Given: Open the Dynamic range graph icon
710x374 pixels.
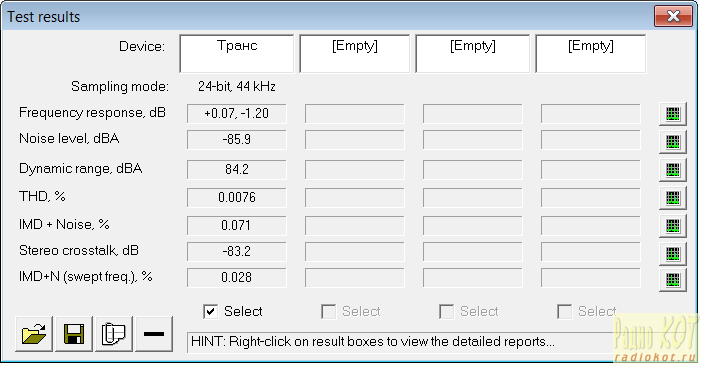Looking at the screenshot, I should pyautogui.click(x=672, y=170).
